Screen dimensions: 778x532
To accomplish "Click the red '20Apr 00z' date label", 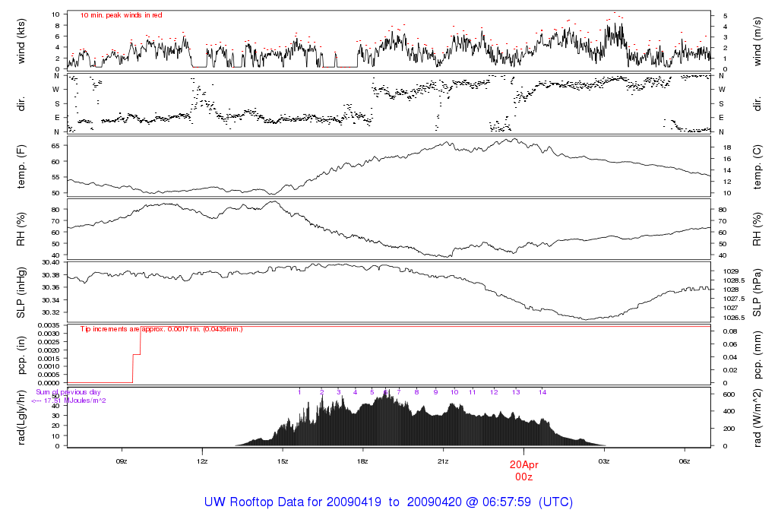I will pos(524,471).
